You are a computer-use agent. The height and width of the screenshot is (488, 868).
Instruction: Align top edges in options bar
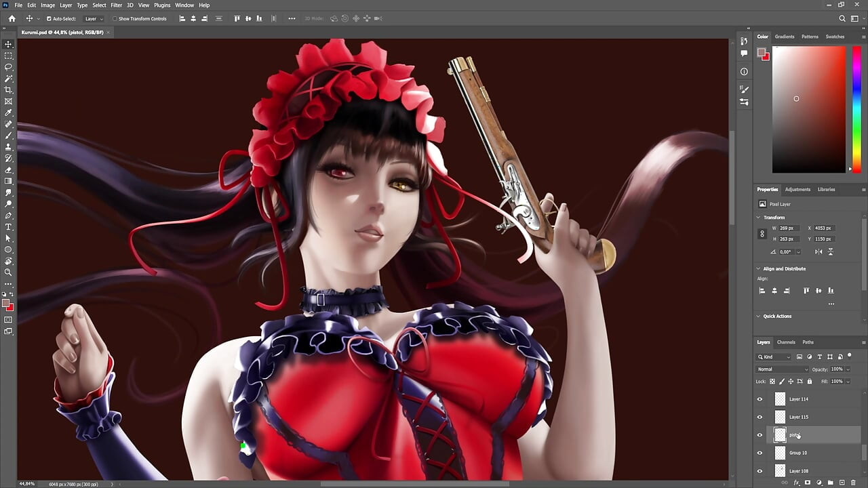237,18
